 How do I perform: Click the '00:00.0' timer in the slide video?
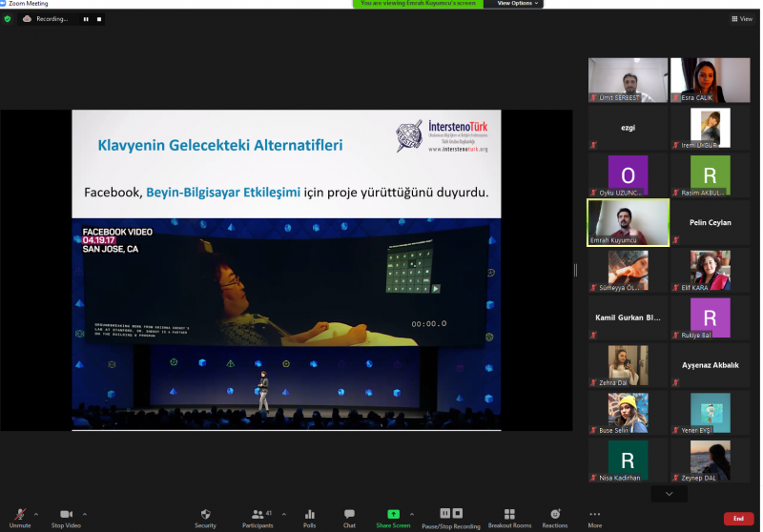(428, 324)
